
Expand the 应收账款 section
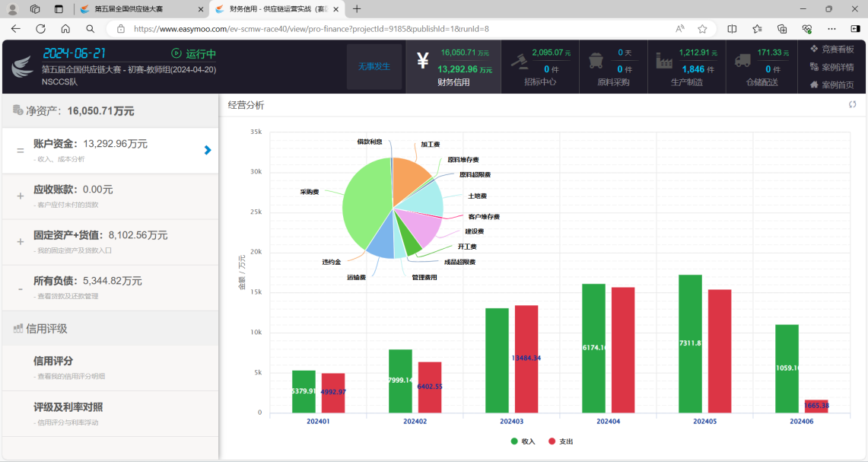coord(21,196)
